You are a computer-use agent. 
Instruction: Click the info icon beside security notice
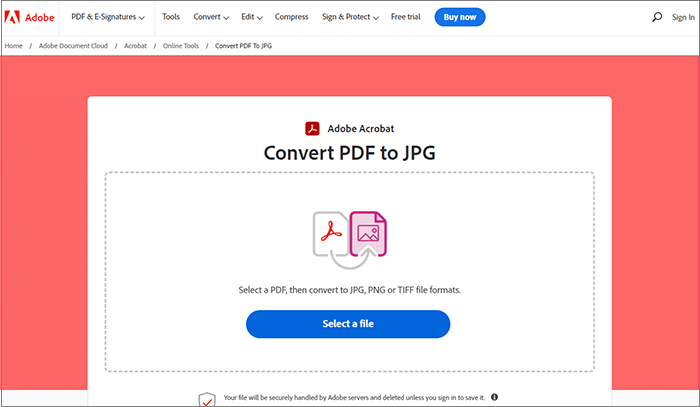(494, 397)
